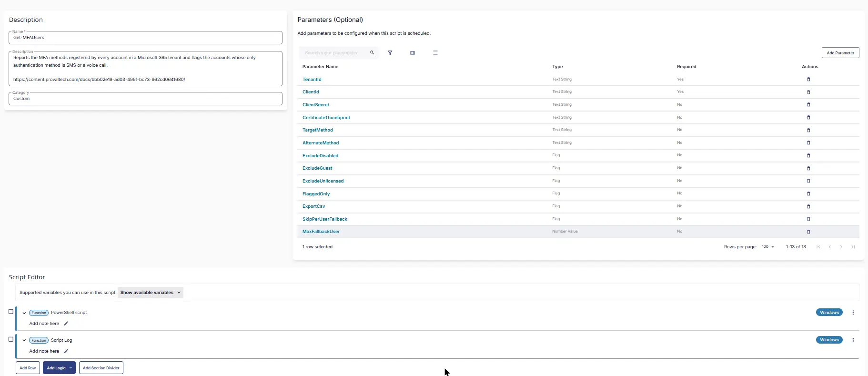Click into the Category field
This screenshot has height=376, width=868.
point(145,99)
